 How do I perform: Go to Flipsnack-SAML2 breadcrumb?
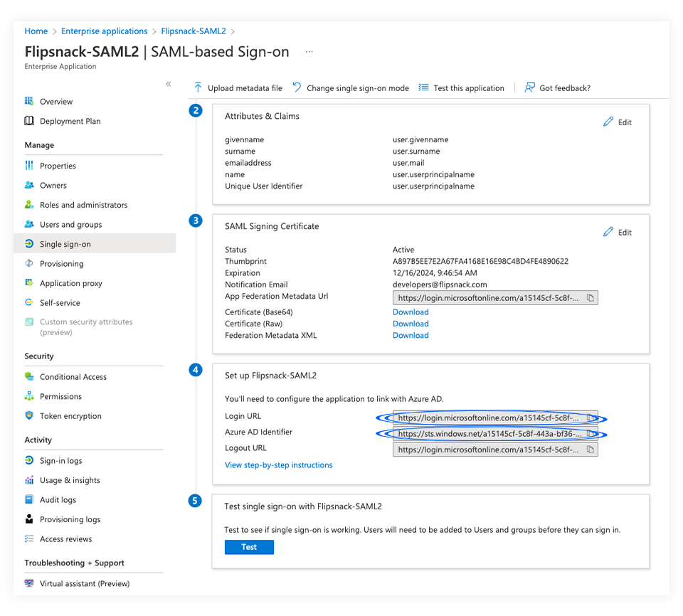pos(194,31)
